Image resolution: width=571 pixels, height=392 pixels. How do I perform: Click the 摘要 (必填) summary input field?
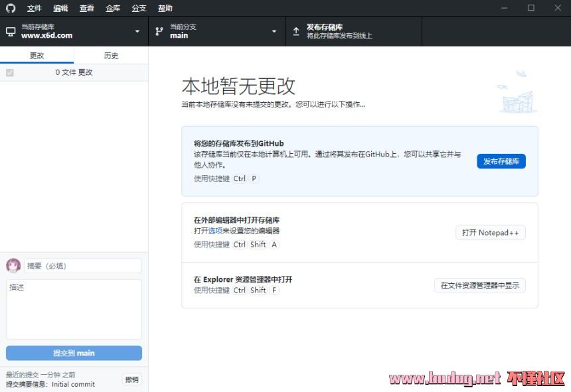pos(83,266)
